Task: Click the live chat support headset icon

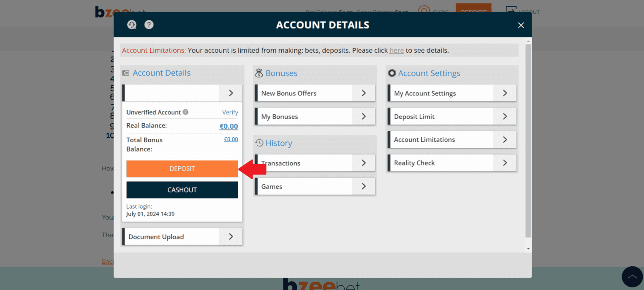Action: 132,25
